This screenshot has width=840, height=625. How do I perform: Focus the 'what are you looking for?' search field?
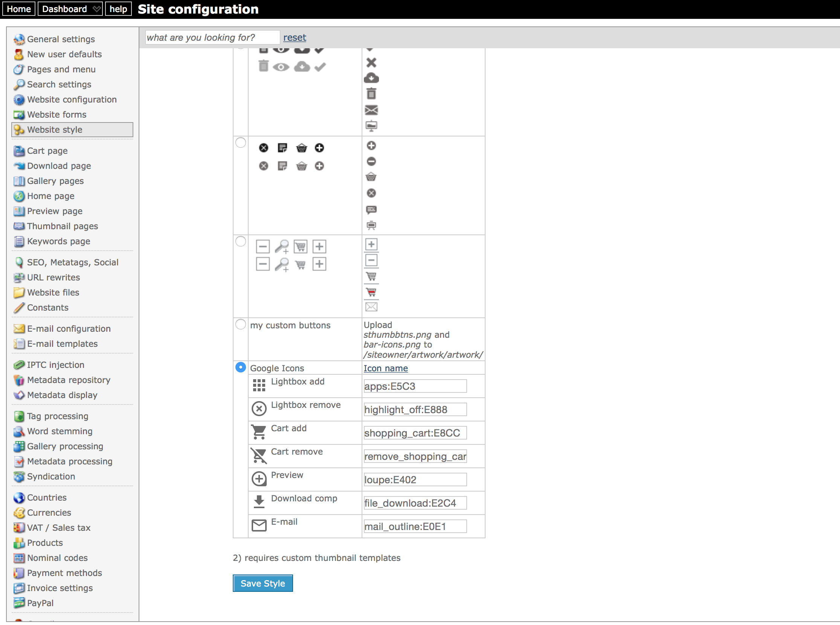click(212, 37)
